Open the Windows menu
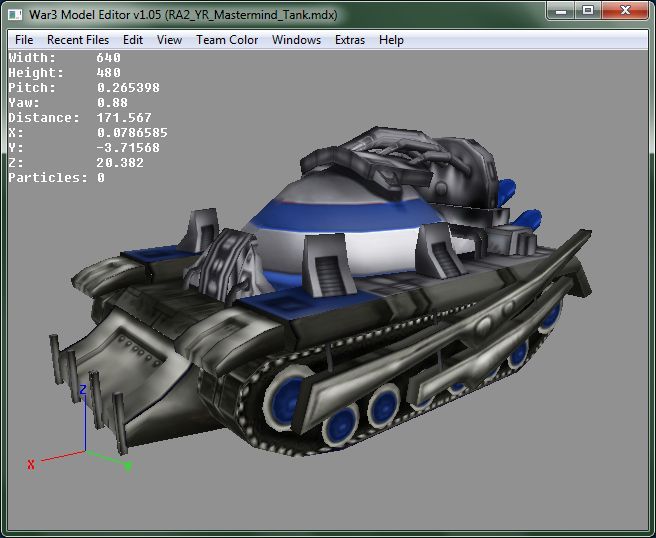Viewport: 656px width, 538px height. click(x=296, y=40)
